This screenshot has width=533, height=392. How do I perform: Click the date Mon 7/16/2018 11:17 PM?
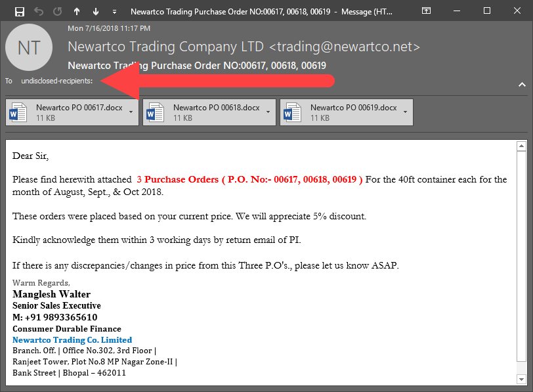pyautogui.click(x=109, y=28)
